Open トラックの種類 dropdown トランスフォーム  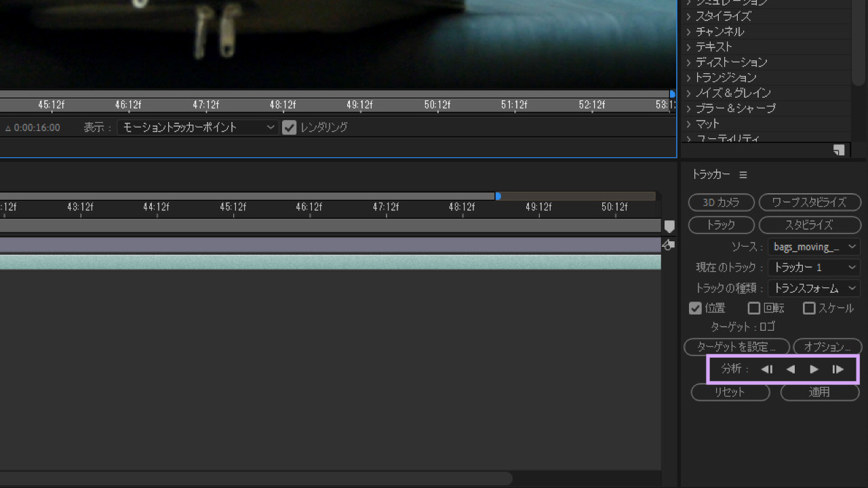point(814,288)
